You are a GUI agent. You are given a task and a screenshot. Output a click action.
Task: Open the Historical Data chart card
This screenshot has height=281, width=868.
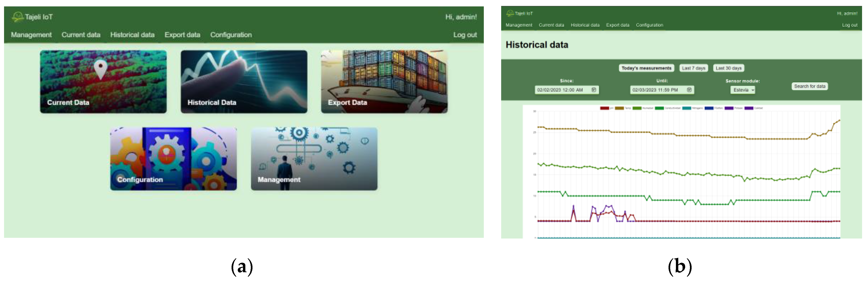pos(244,81)
